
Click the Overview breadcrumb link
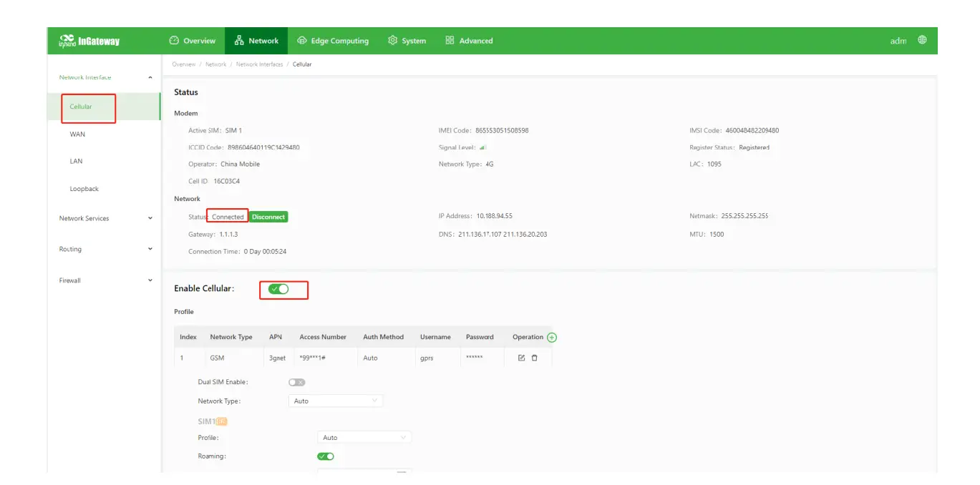184,64
